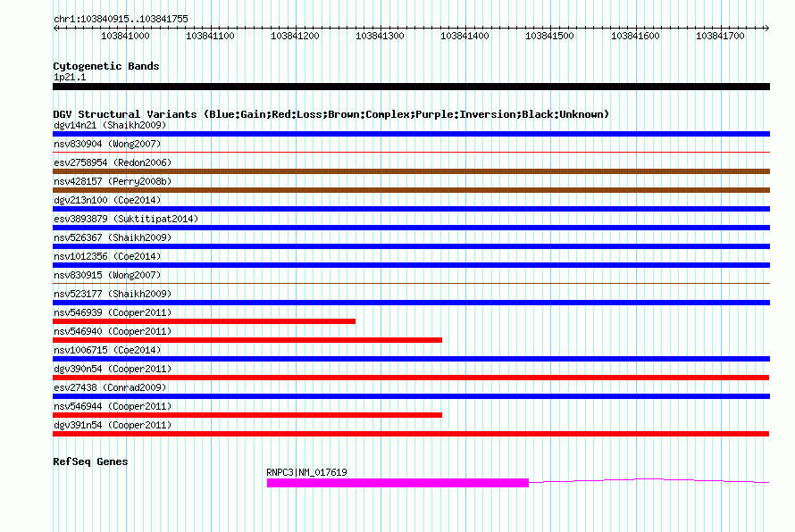795x532 pixels.
Task: Select the black 1p21.1 cytogenetic band bar
Action: click(411, 87)
